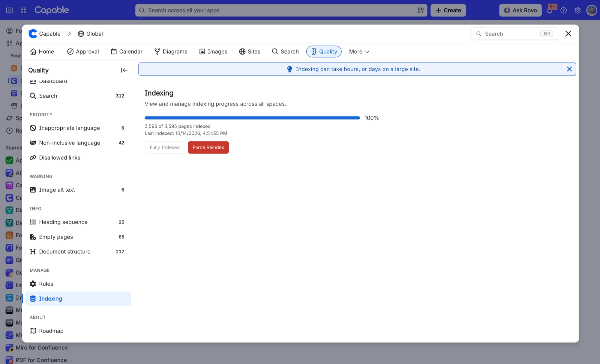Click the Force Reindex button
This screenshot has width=600, height=364.
tap(208, 147)
